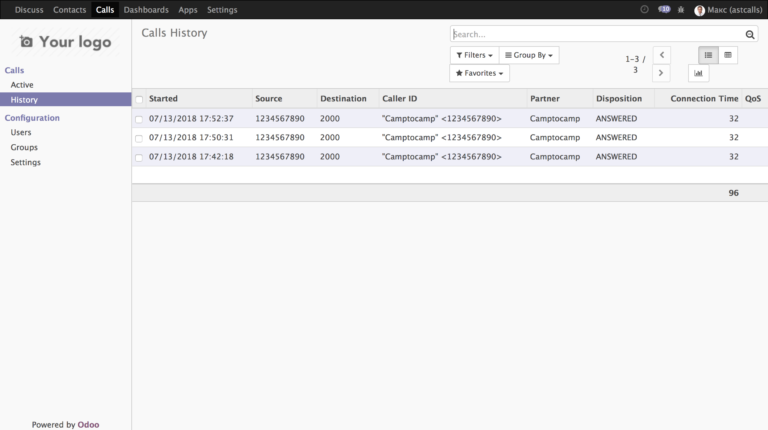Open the activities clock icon
The height and width of the screenshot is (430, 768).
644,9
